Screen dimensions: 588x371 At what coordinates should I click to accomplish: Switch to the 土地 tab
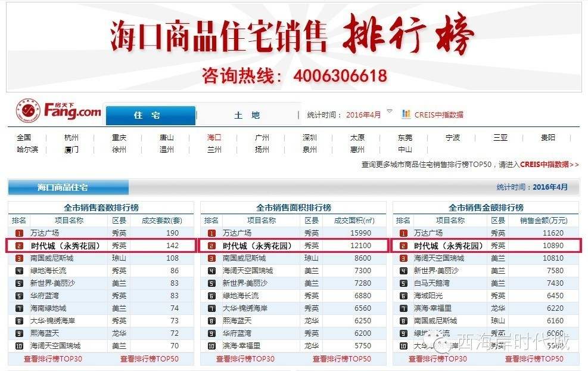click(247, 115)
